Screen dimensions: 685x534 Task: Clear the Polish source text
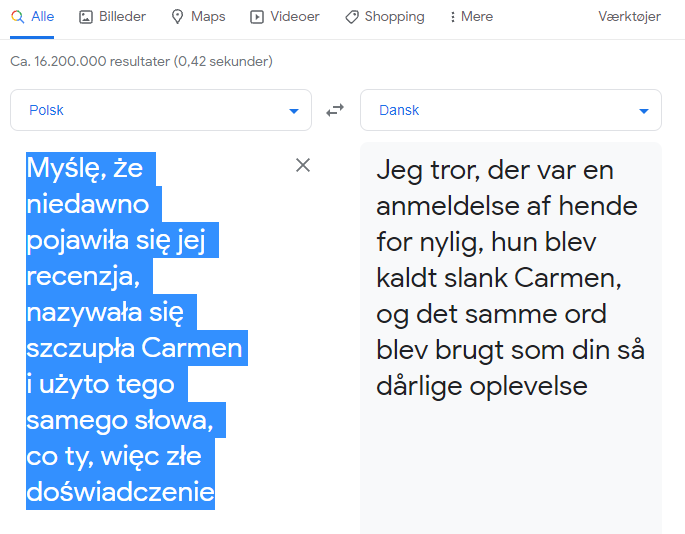click(303, 165)
